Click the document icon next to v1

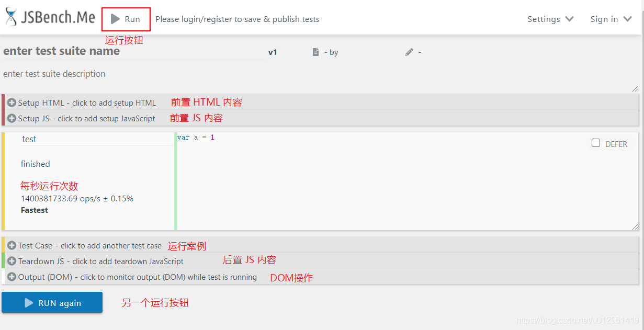pos(315,52)
